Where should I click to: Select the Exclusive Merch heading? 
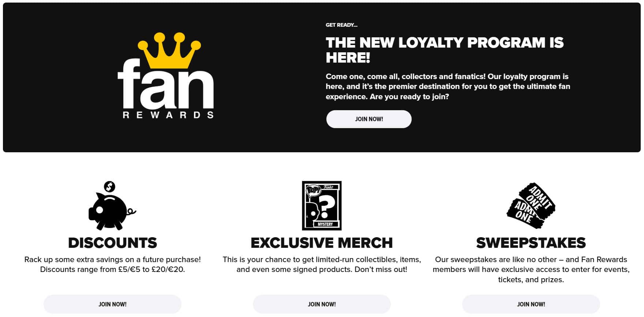pyautogui.click(x=322, y=243)
